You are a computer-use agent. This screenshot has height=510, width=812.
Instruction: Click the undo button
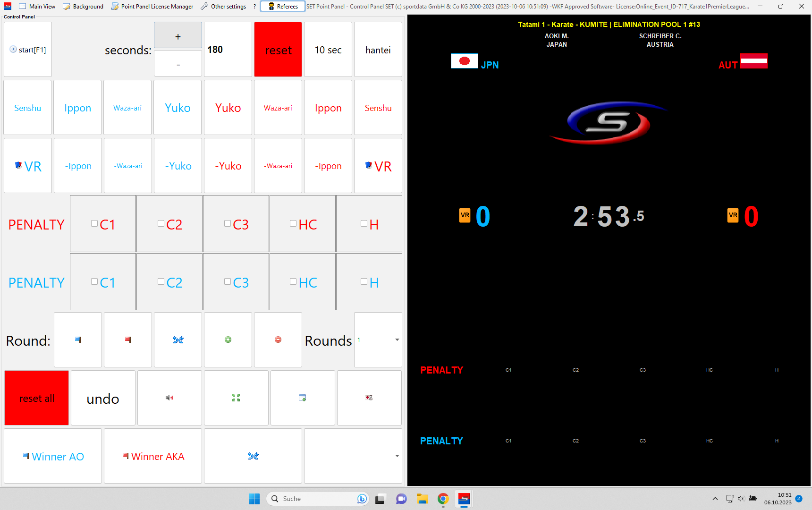click(103, 398)
